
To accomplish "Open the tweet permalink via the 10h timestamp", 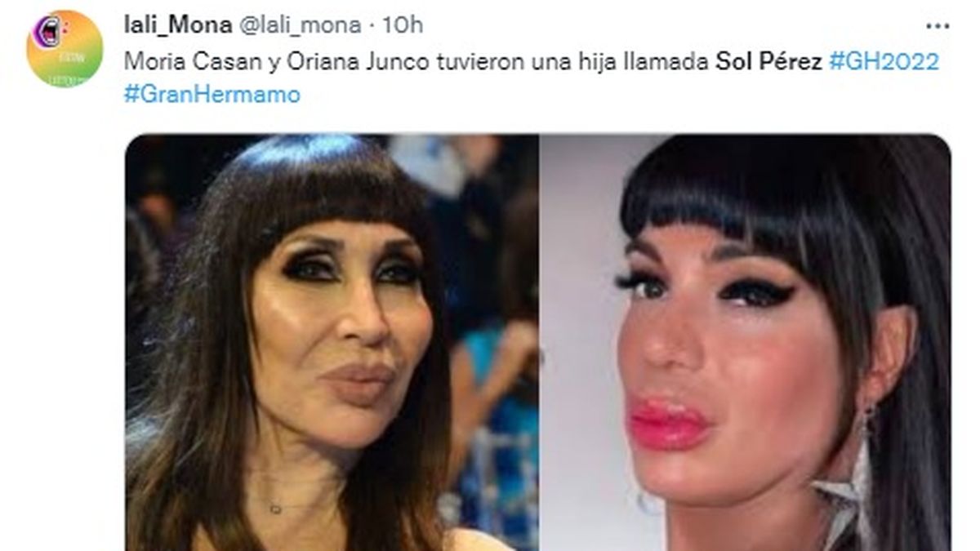I will [x=403, y=25].
